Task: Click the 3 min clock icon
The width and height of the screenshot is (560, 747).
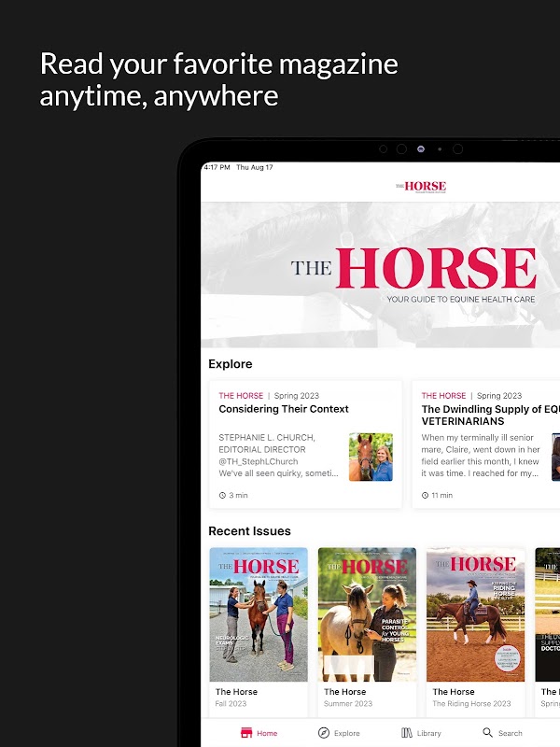Action: pyautogui.click(x=222, y=496)
